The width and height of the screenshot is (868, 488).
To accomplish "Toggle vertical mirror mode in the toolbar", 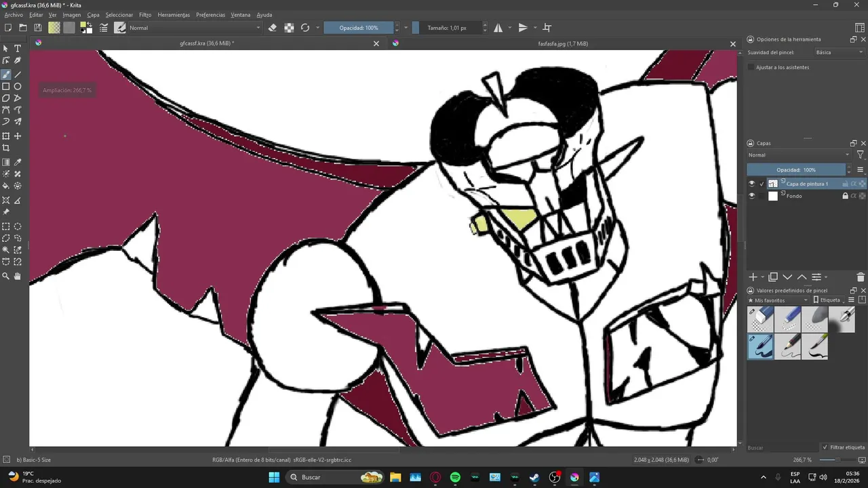I will (523, 28).
